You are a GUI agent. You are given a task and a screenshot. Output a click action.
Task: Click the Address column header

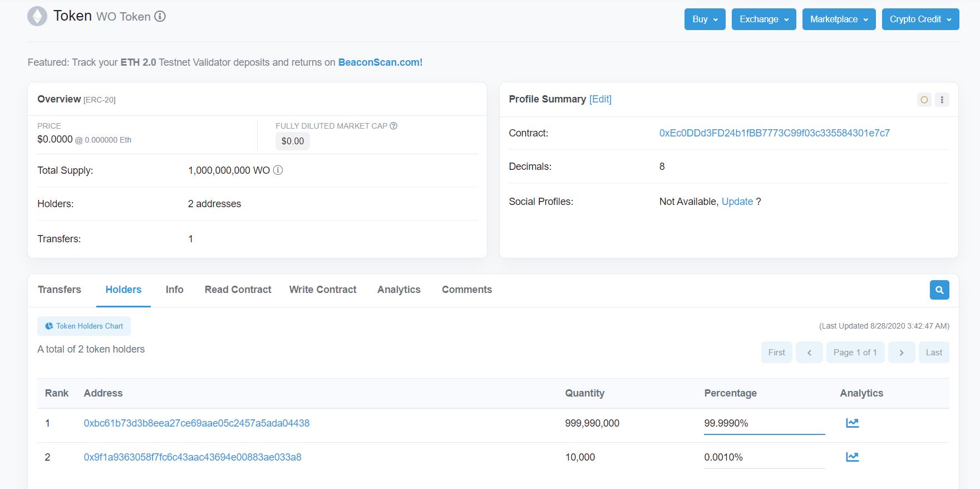coord(103,393)
